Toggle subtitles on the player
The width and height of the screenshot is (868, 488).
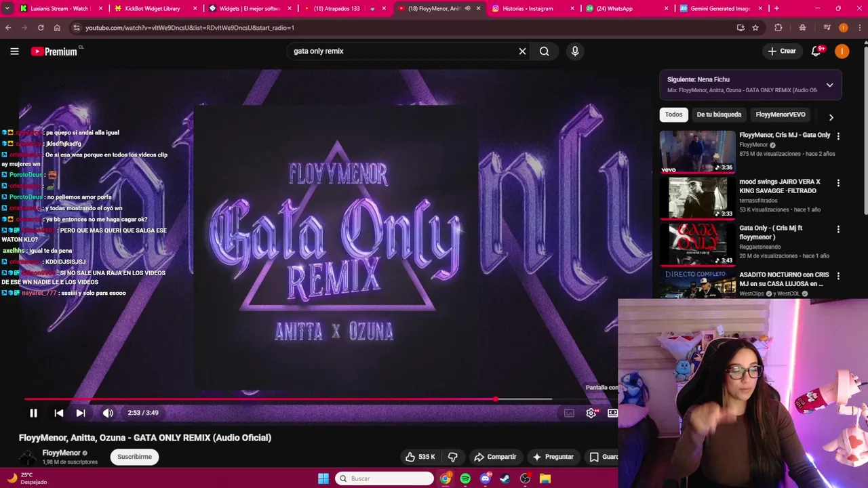[x=569, y=413]
